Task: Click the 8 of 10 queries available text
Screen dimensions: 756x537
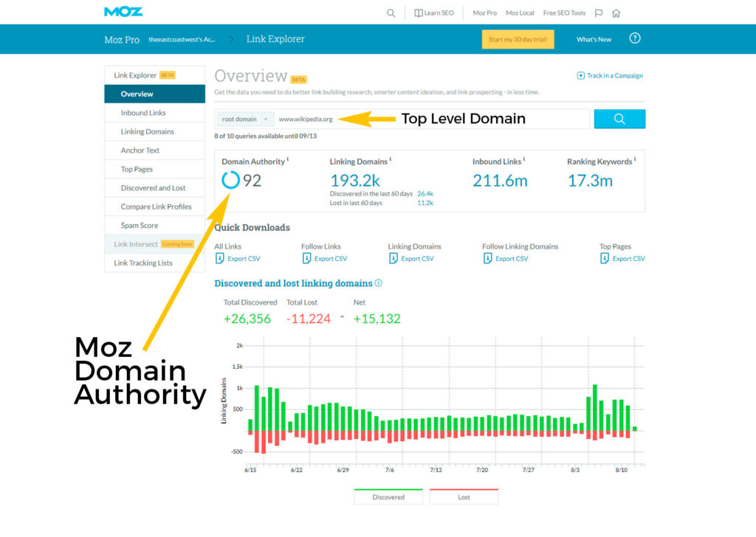Action: tap(265, 136)
